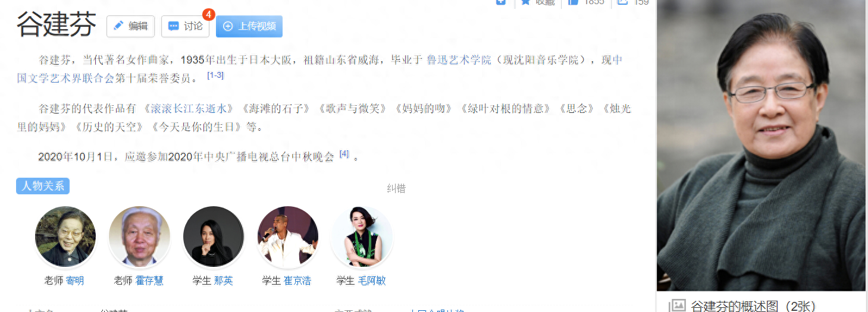868x312 pixels.
Task: Click the 编辑 pencil edit button
Action: click(130, 26)
